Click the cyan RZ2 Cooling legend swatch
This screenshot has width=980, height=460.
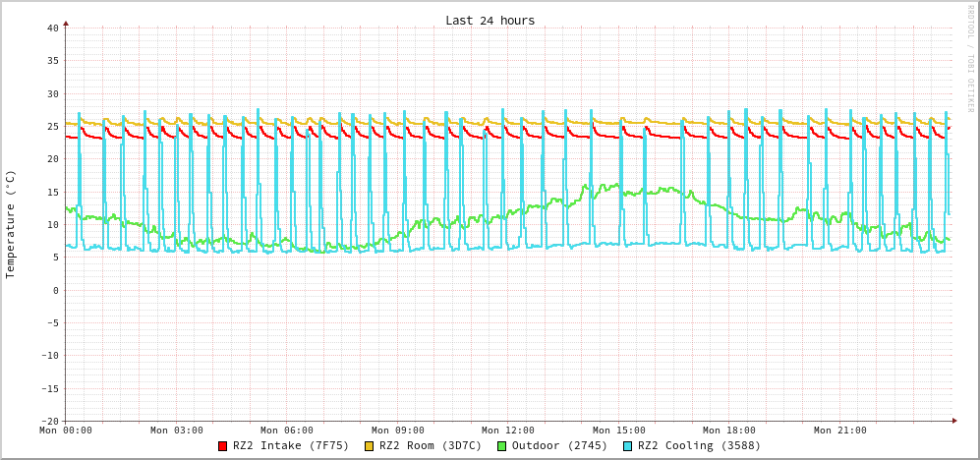tap(628, 446)
